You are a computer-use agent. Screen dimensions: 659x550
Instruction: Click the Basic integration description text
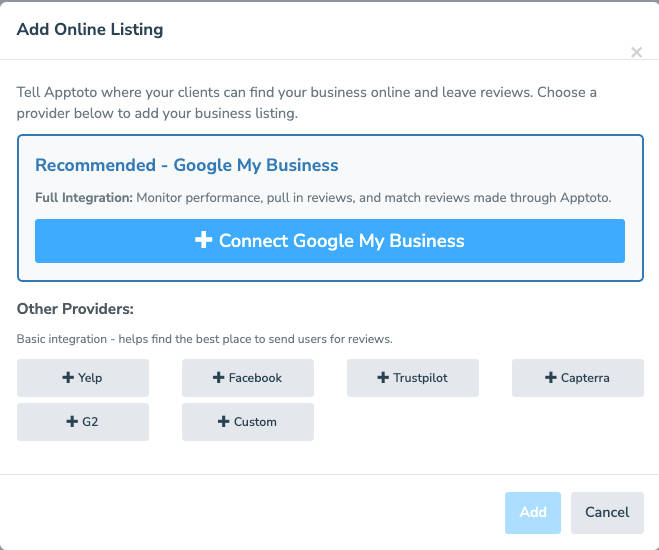204,339
